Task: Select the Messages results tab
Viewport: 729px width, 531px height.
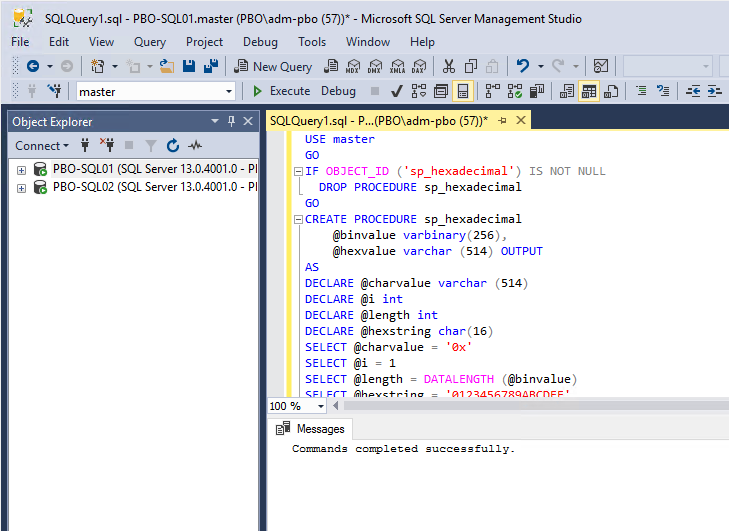Action: pyautogui.click(x=310, y=429)
